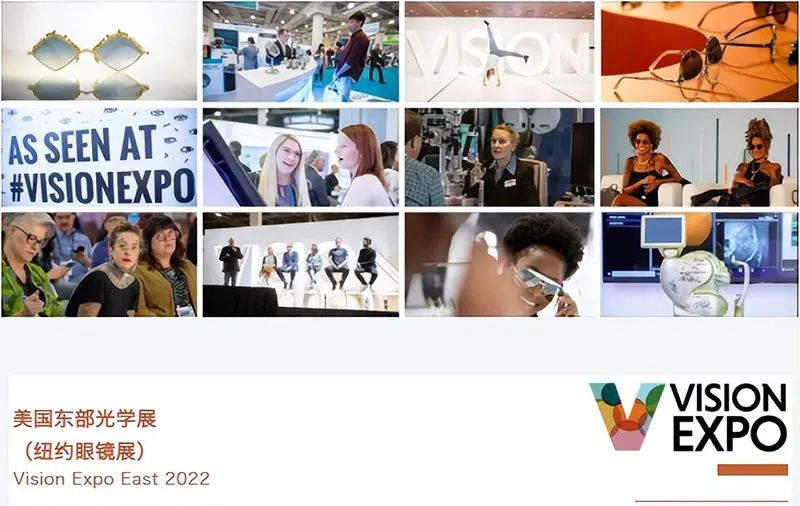Click the colorful V logo icon
Screen dimensions: 800x506
coord(627,416)
